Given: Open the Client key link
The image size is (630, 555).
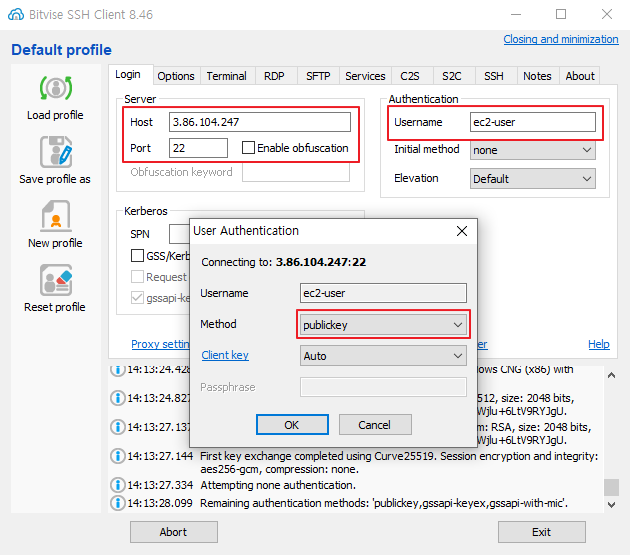Looking at the screenshot, I should [225, 355].
